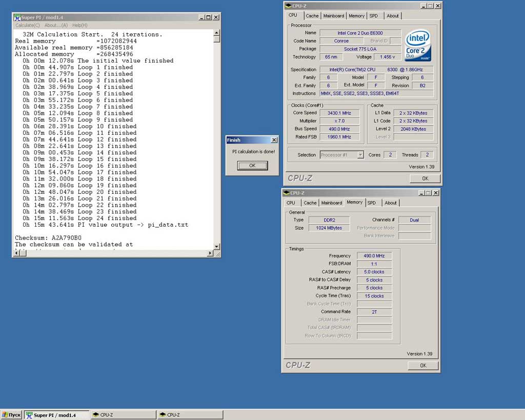Click Multiplier value x 7.0
Viewport: 525px width, 420px height.
339,121
